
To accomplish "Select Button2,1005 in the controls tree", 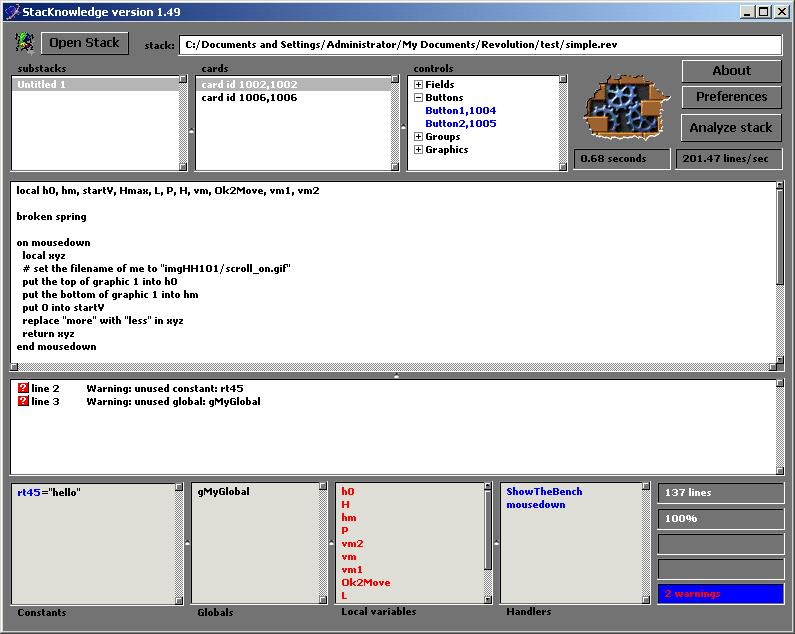I will pos(460,124).
